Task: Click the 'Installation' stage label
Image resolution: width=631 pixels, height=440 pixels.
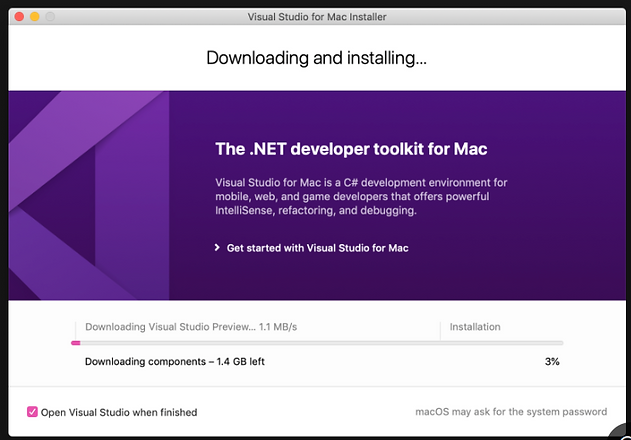Action: 475,327
